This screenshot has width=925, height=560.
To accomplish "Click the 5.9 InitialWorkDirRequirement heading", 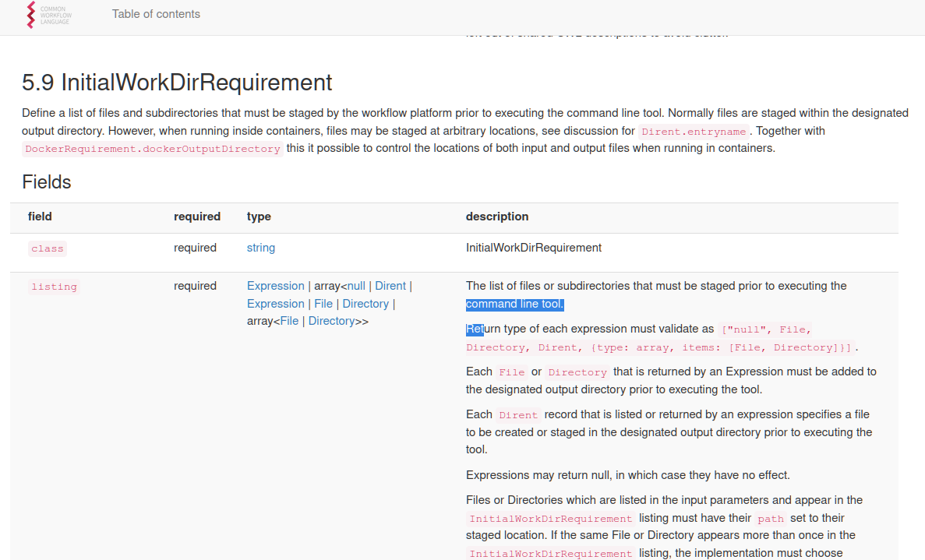I will (177, 83).
